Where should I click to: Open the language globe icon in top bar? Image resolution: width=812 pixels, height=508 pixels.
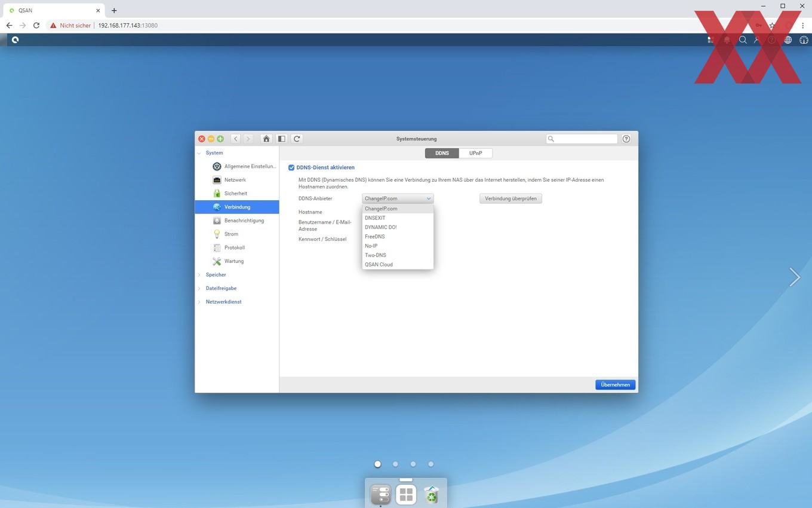pyautogui.click(x=788, y=40)
